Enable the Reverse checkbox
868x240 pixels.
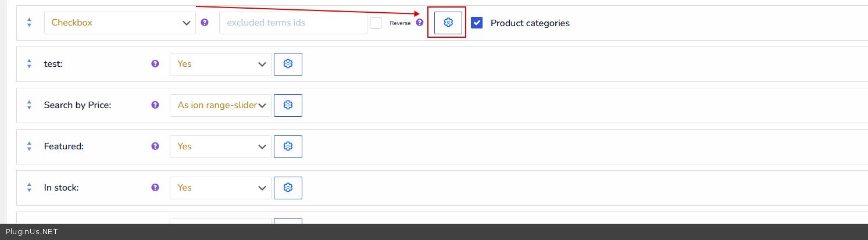[x=376, y=23]
